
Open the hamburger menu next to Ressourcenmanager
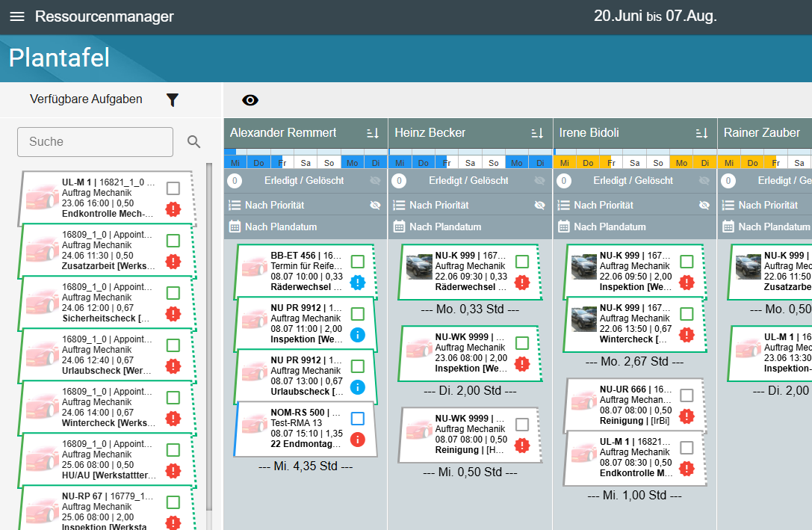point(17,16)
